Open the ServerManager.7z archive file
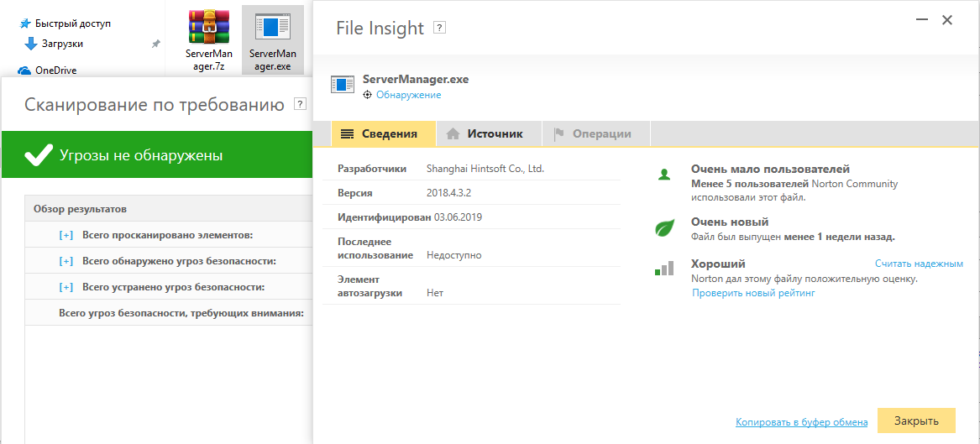The width and height of the screenshot is (980, 444). click(209, 40)
